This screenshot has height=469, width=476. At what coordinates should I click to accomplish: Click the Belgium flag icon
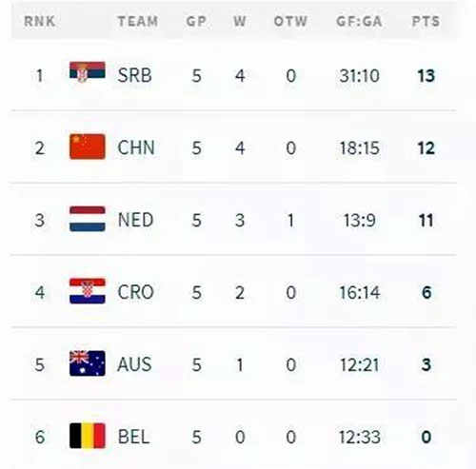[88, 436]
